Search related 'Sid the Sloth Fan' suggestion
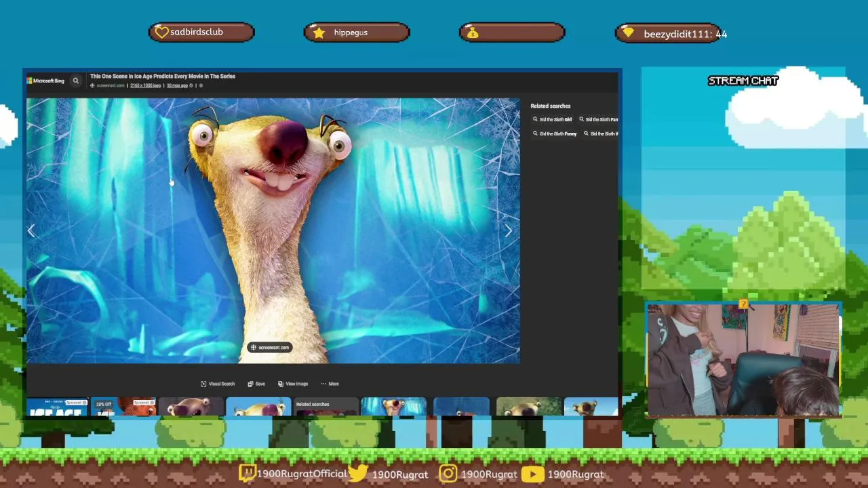868x488 pixels. click(x=599, y=119)
